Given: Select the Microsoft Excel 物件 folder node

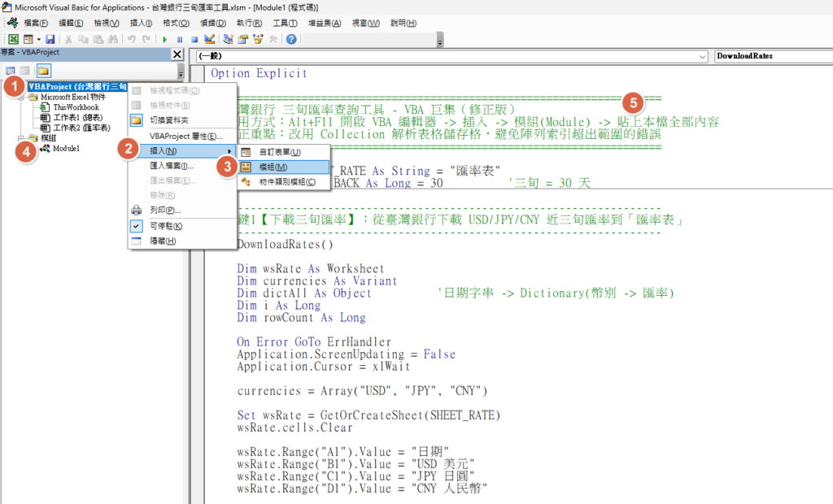Looking at the screenshot, I should (x=72, y=98).
